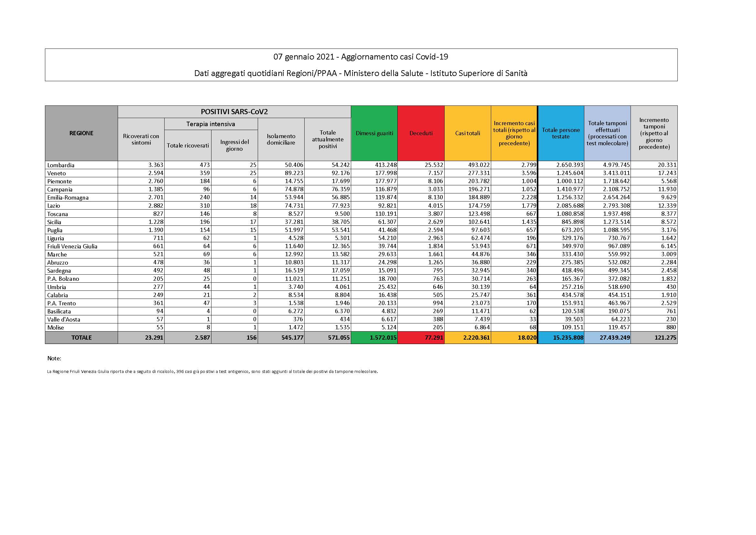Image resolution: width=756 pixels, height=535 pixels.
Task: Click the red Deceduti header cell
Action: [421, 133]
